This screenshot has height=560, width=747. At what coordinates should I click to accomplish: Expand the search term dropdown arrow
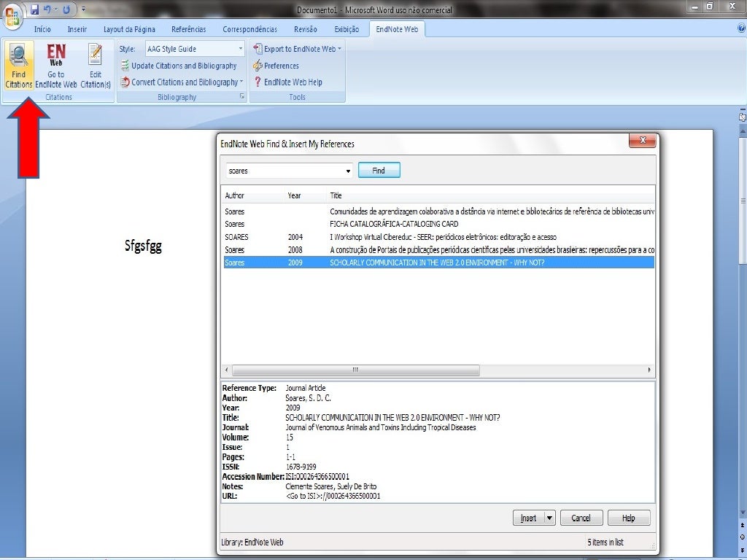click(348, 171)
